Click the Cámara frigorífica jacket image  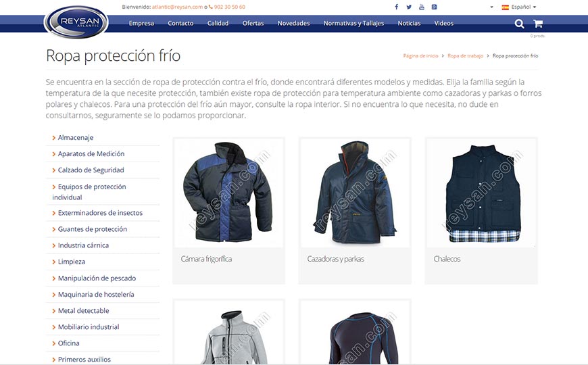[x=228, y=193]
